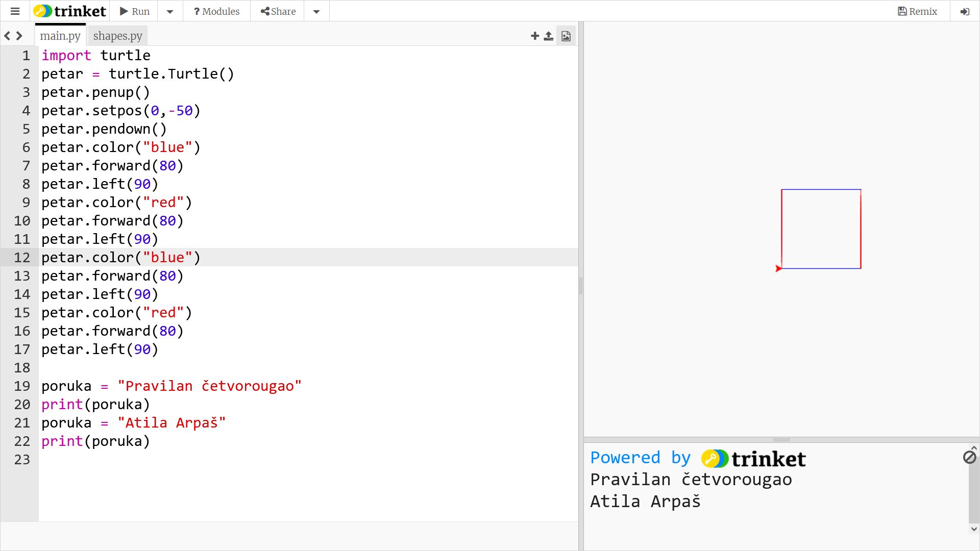980x551 pixels.
Task: Open the image library icon
Action: pyautogui.click(x=566, y=36)
